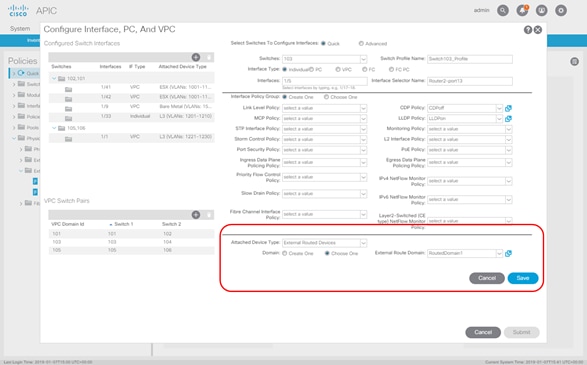Choose FC interface type
This screenshot has width=587, height=365.
(365, 69)
